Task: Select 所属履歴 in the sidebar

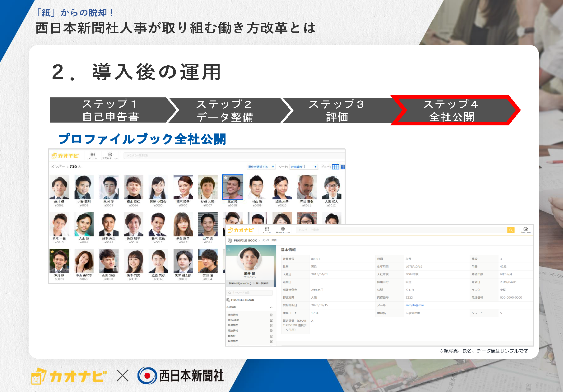Action: (x=233, y=325)
